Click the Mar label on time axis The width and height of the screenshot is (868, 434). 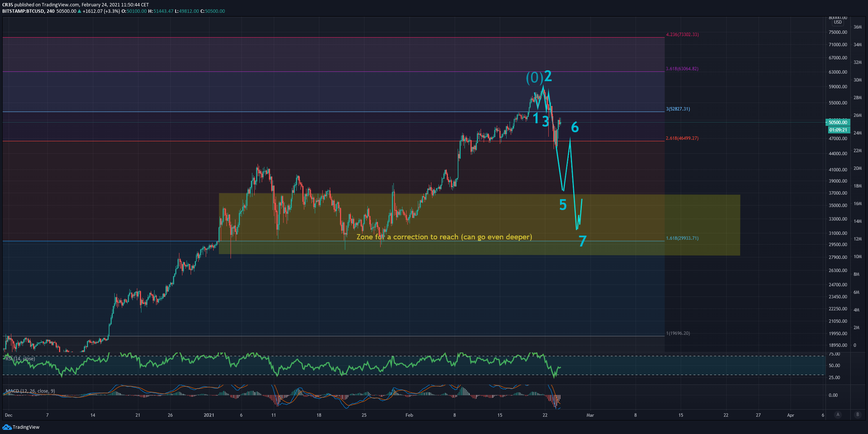click(x=590, y=415)
